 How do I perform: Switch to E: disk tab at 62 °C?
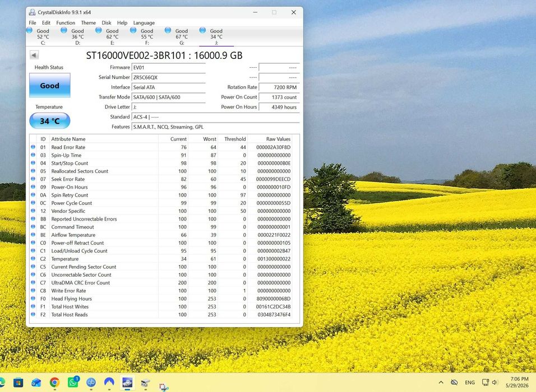(112, 36)
